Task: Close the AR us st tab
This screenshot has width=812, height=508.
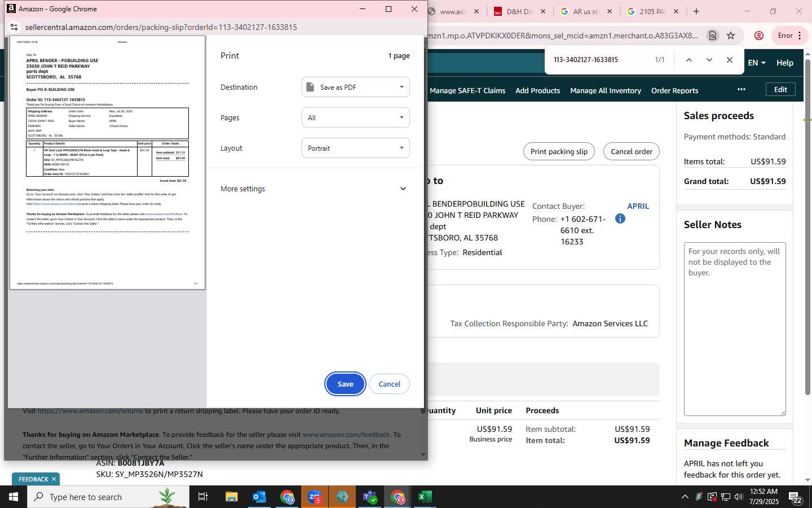Action: coord(609,11)
